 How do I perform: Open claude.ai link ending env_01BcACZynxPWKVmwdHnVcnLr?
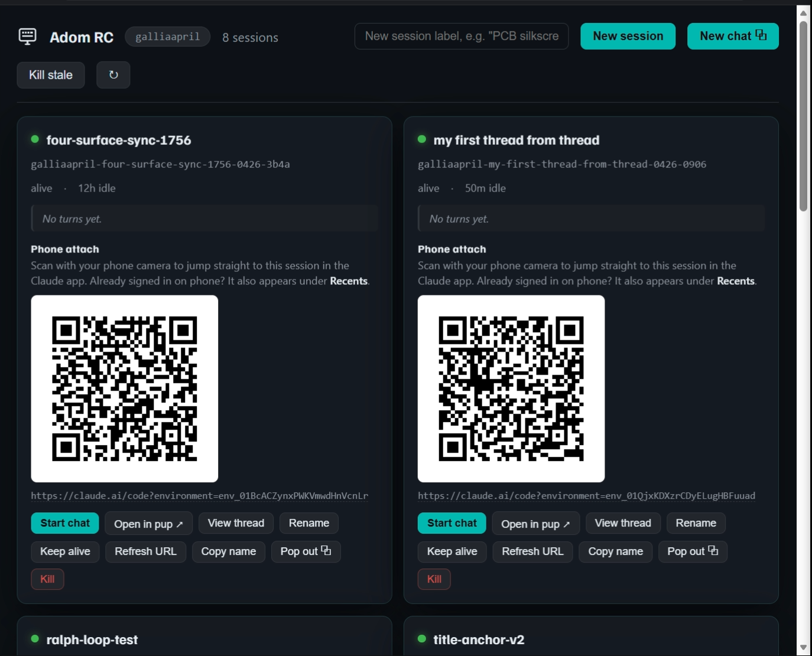click(x=200, y=496)
